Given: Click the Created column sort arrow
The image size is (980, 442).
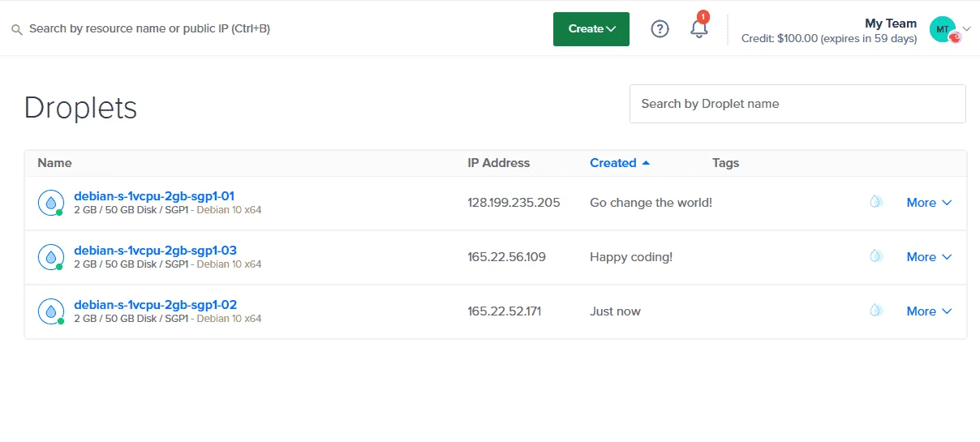Looking at the screenshot, I should 646,163.
